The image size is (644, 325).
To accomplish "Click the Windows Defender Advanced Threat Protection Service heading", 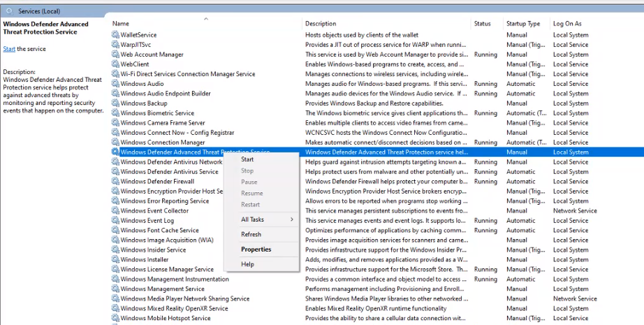I will click(45, 28).
